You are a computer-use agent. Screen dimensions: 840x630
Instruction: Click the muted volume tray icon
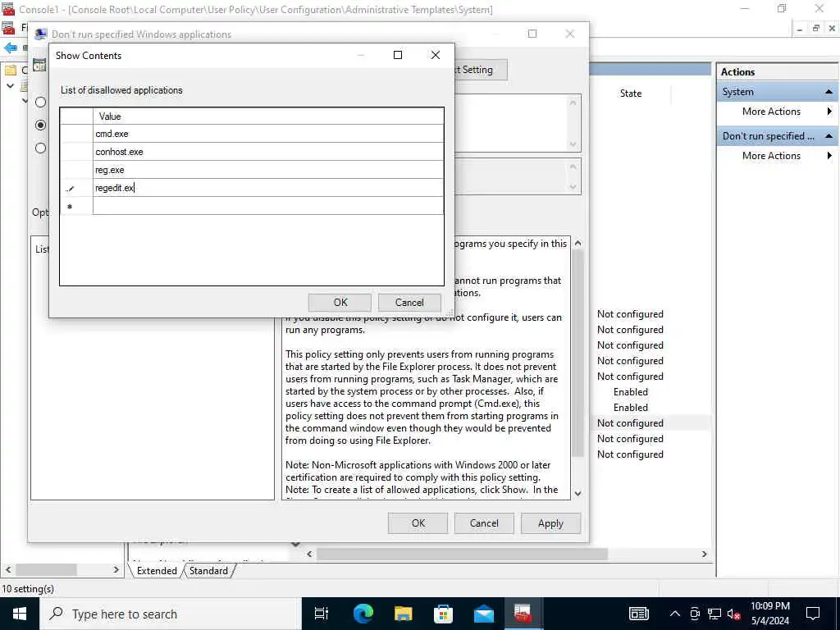(x=733, y=614)
